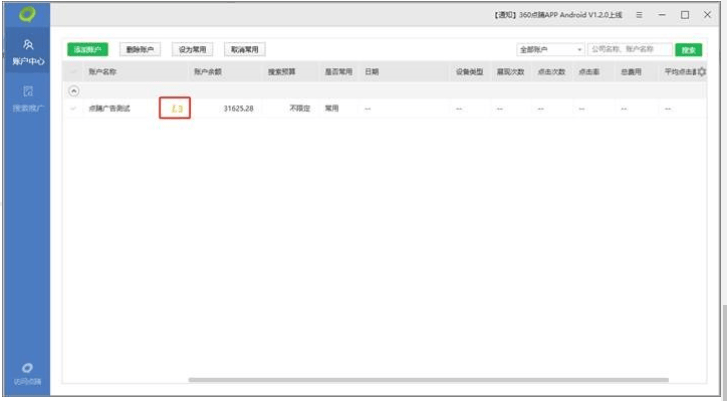Image resolution: width=727 pixels, height=401 pixels.
Task: Open the column settings gear icon
Action: 701,72
